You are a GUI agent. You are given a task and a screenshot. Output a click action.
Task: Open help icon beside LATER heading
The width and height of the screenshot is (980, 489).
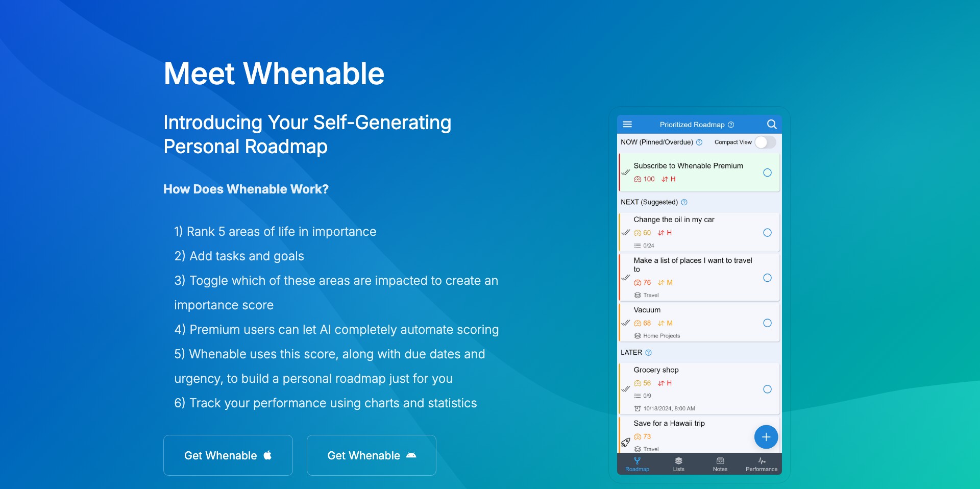tap(649, 353)
